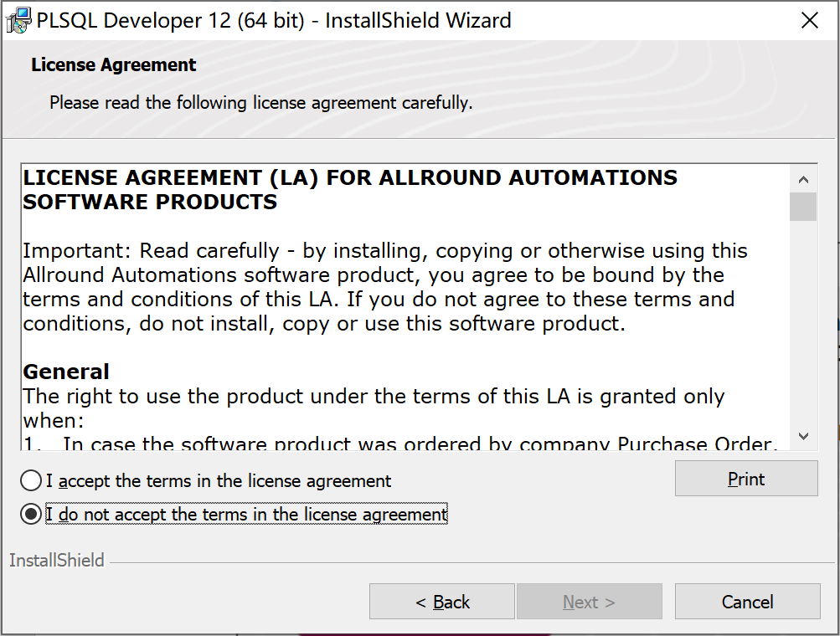Click the InstallShield label at the bottom
This screenshot has height=636, width=840.
(x=57, y=560)
